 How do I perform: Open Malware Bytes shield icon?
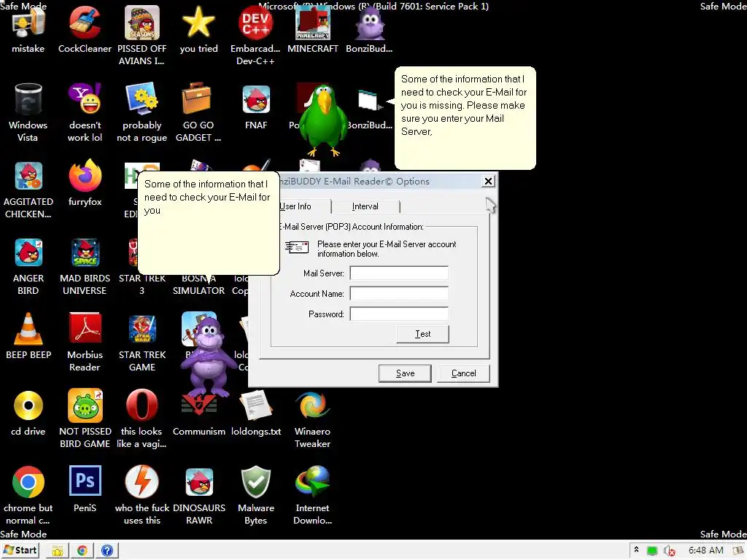[256, 482]
